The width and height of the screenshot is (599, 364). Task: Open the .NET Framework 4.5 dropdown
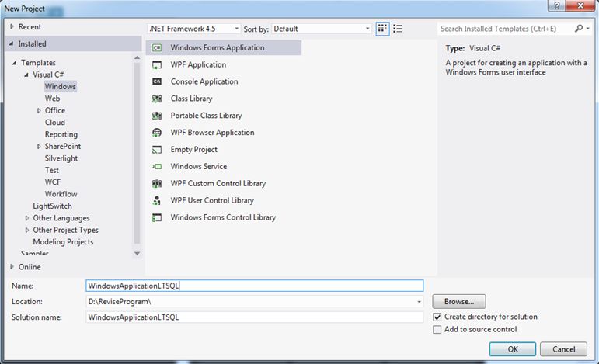pyautogui.click(x=194, y=29)
